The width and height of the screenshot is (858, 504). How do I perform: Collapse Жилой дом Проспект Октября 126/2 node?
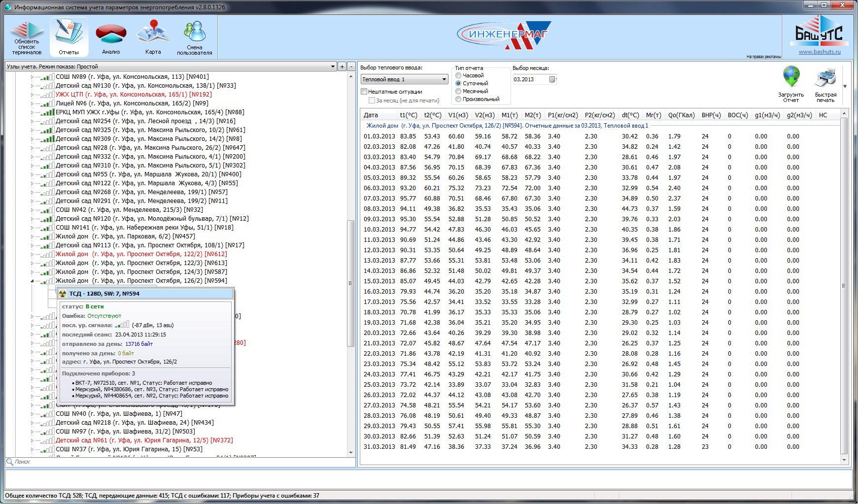pos(33,281)
